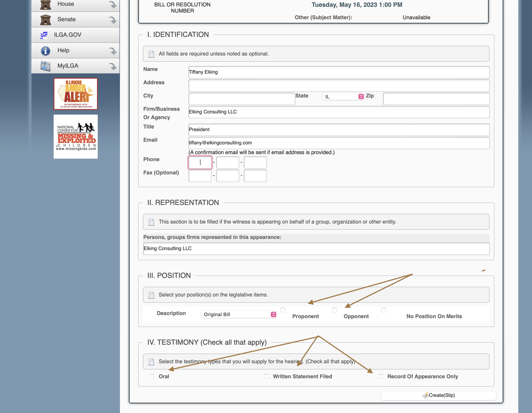Check Record Of Appearance Only
The height and width of the screenshot is (413, 532).
click(380, 376)
